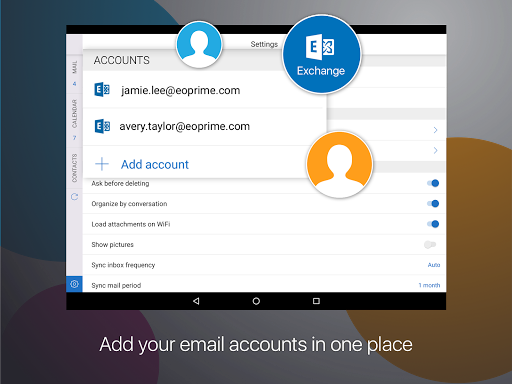512x384 pixels.
Task: Tap the Android home circle button
Action: [256, 301]
